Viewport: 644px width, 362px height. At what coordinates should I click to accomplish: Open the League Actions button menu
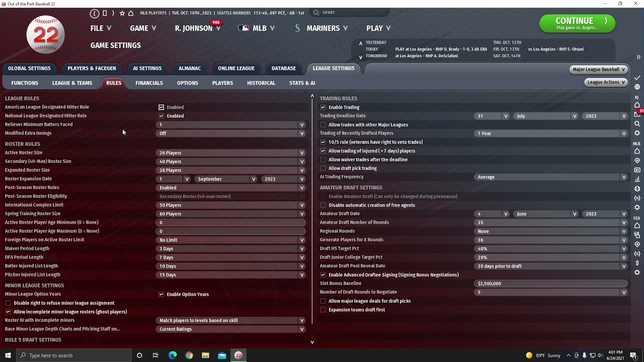[606, 82]
